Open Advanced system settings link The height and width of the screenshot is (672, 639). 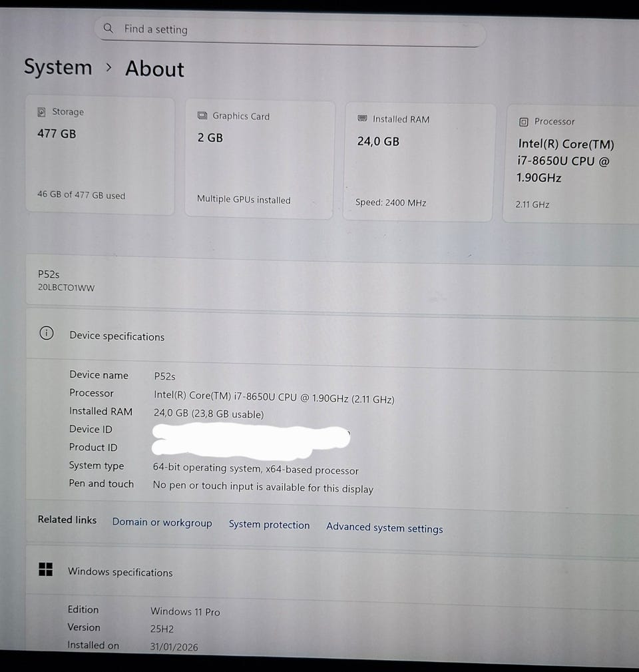[x=384, y=527]
